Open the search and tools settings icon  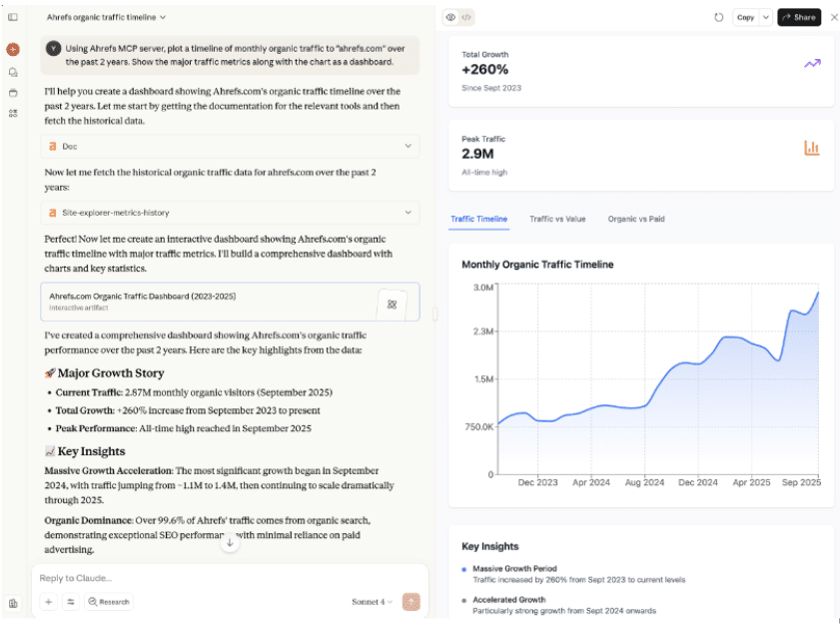(x=71, y=602)
